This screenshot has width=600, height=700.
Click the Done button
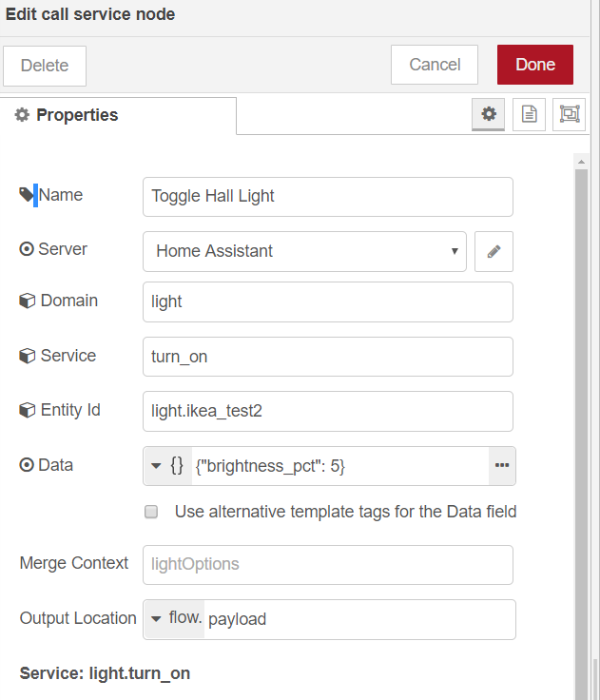535,65
